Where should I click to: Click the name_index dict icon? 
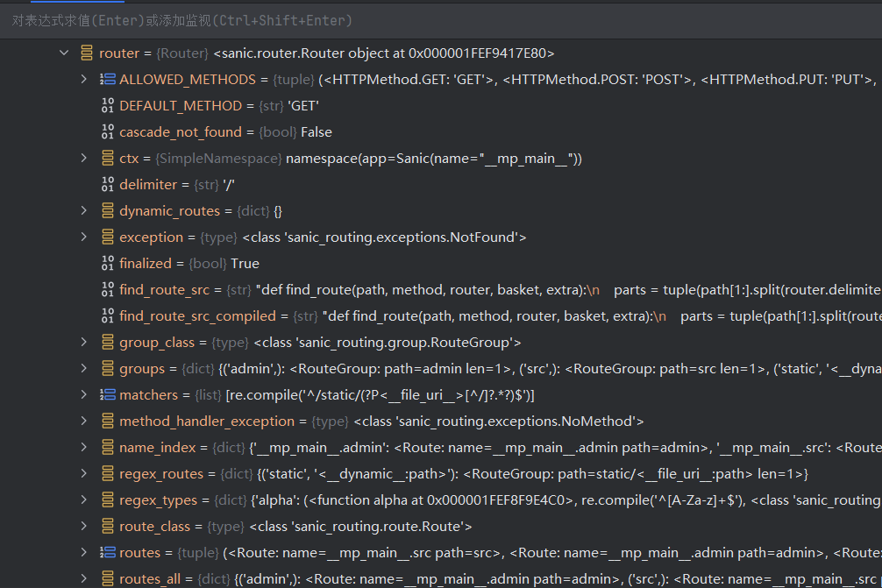(x=108, y=448)
